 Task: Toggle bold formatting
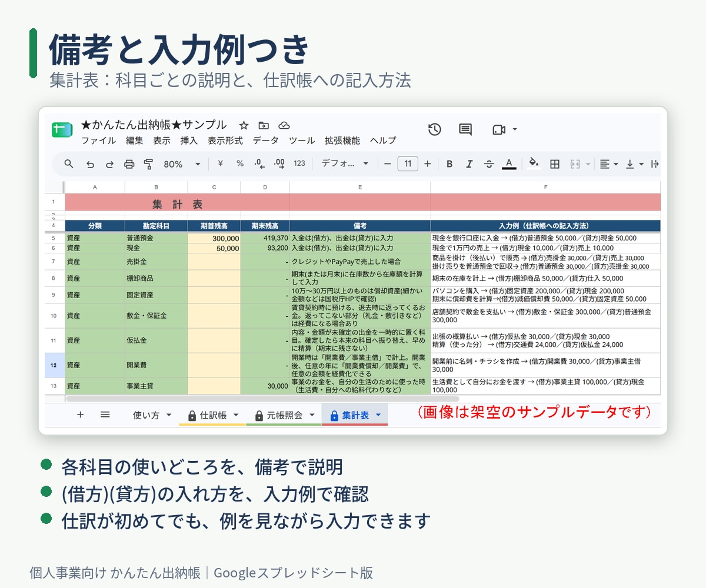click(449, 164)
